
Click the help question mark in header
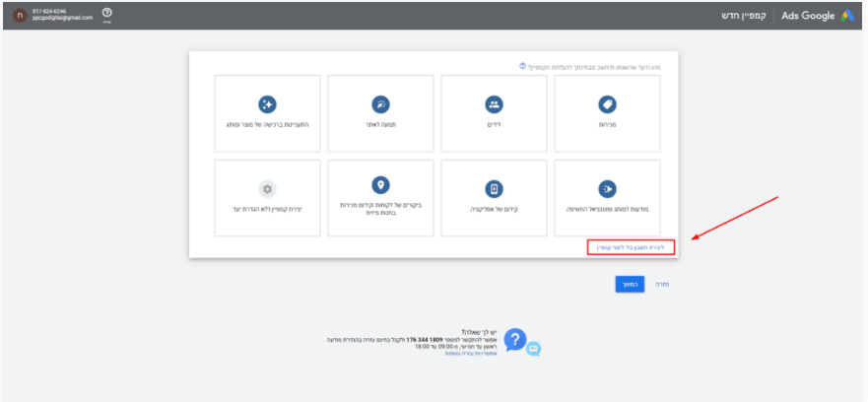coord(106,13)
